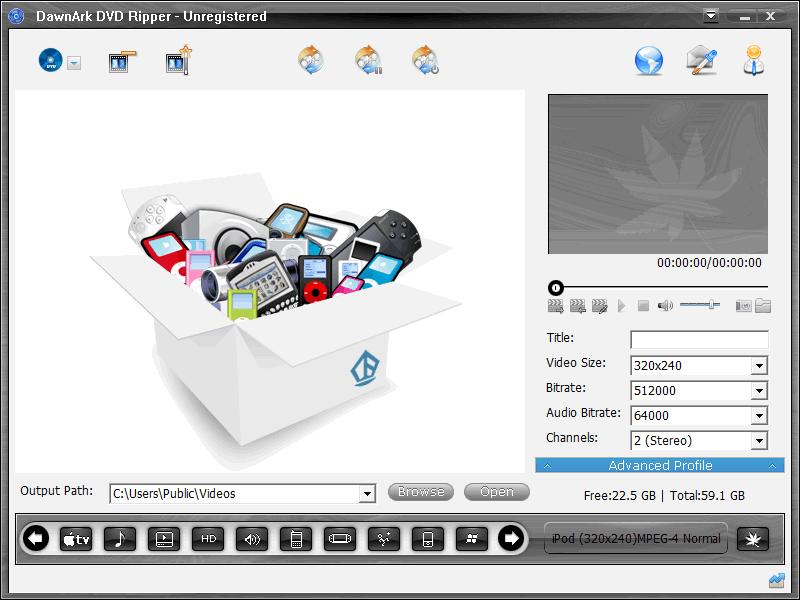This screenshot has height=600, width=800.
Task: Click the chart icon in bottom corner
Action: [777, 580]
